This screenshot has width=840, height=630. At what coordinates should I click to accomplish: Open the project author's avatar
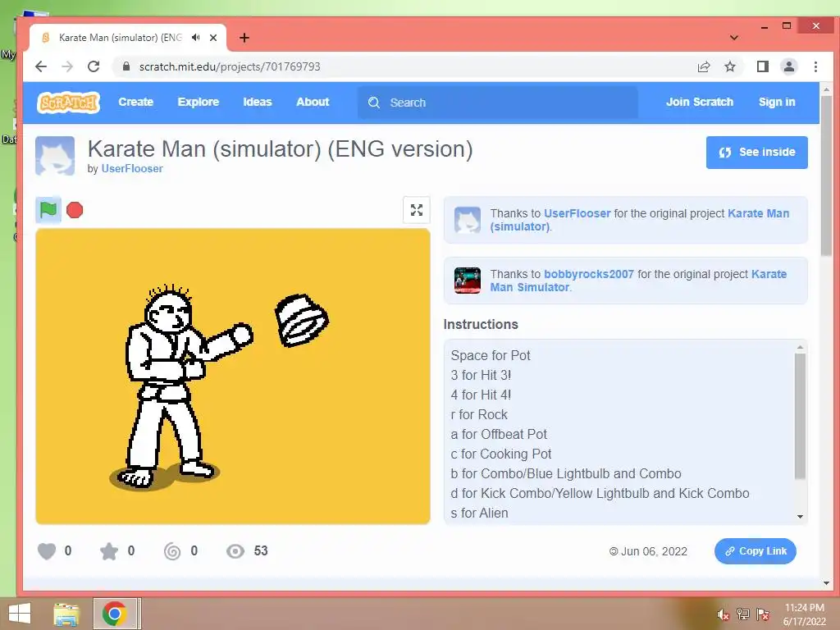pyautogui.click(x=55, y=156)
